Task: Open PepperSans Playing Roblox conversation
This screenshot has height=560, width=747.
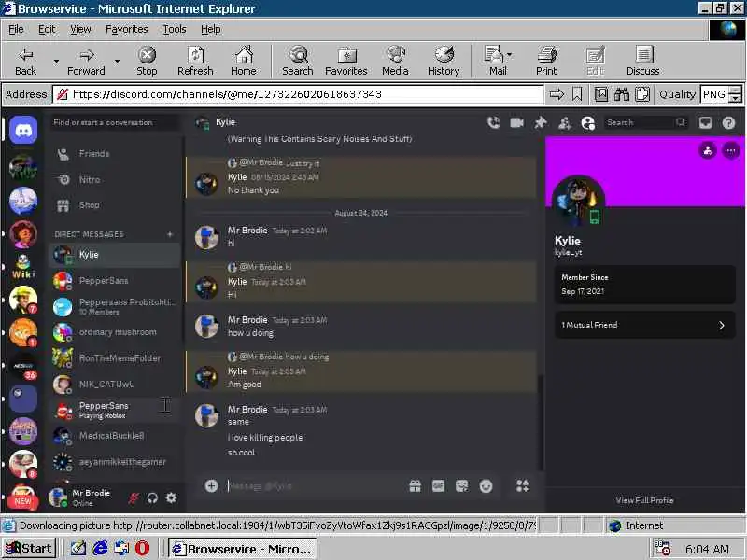Action: [115, 410]
